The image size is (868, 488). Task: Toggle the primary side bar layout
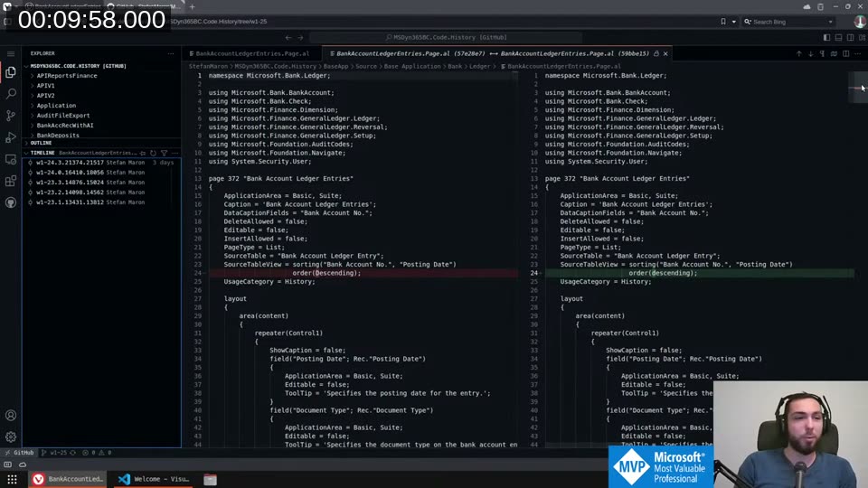[826, 38]
